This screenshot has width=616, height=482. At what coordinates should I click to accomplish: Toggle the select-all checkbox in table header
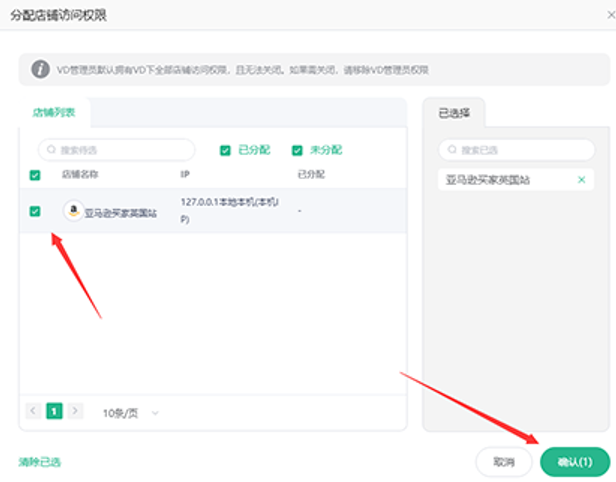pyautogui.click(x=35, y=175)
